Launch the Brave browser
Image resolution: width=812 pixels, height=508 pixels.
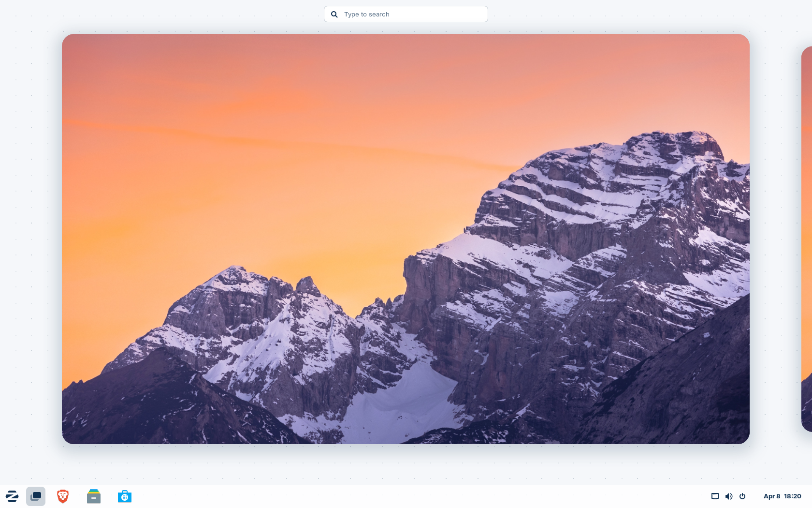pyautogui.click(x=63, y=496)
